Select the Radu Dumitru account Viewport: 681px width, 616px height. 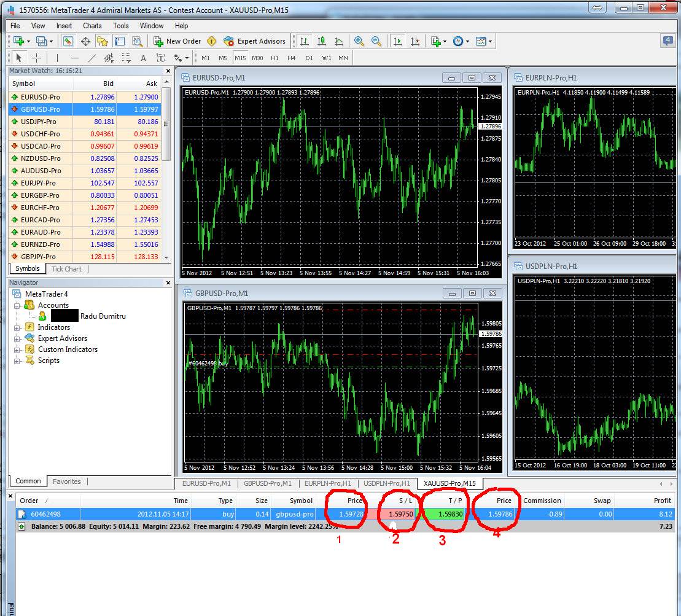point(103,316)
